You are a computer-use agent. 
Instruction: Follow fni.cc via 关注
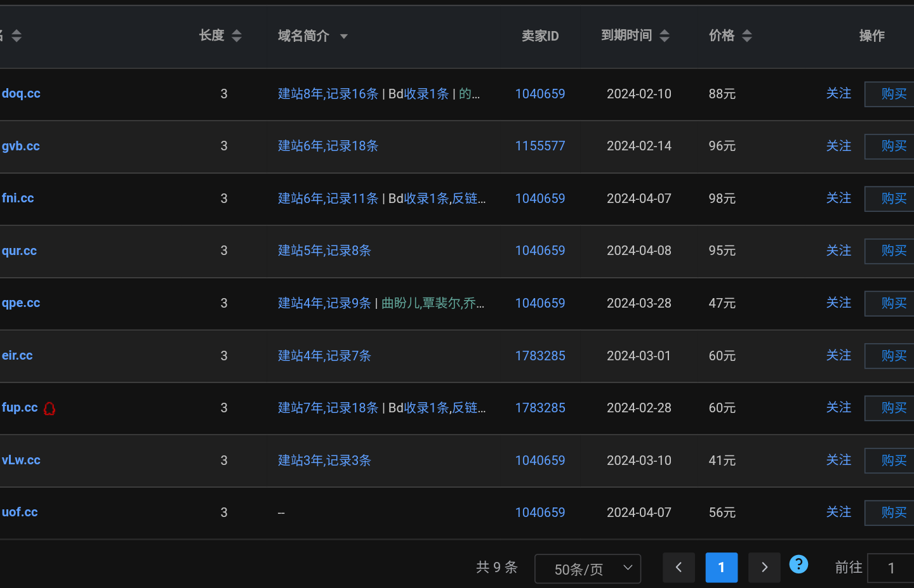pos(838,198)
